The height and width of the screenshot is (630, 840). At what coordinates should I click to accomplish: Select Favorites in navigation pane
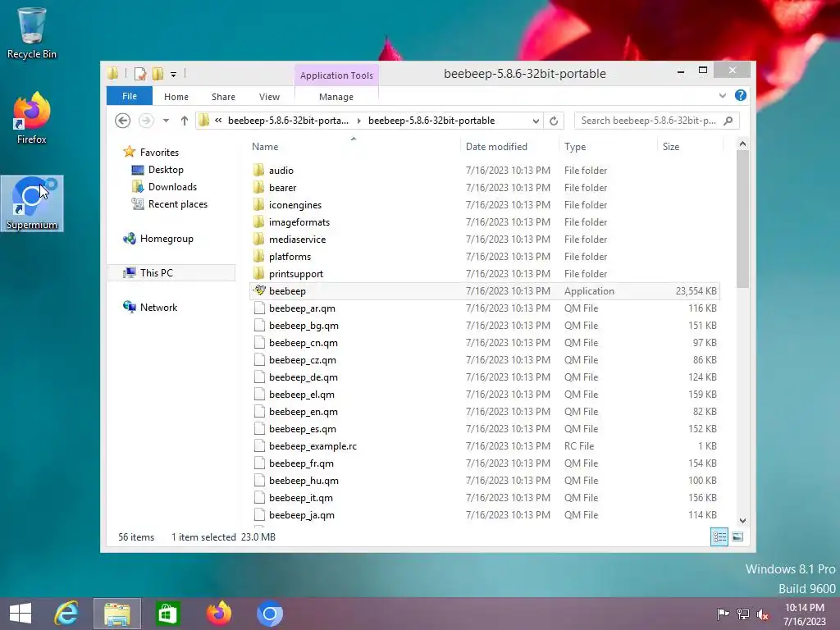159,152
